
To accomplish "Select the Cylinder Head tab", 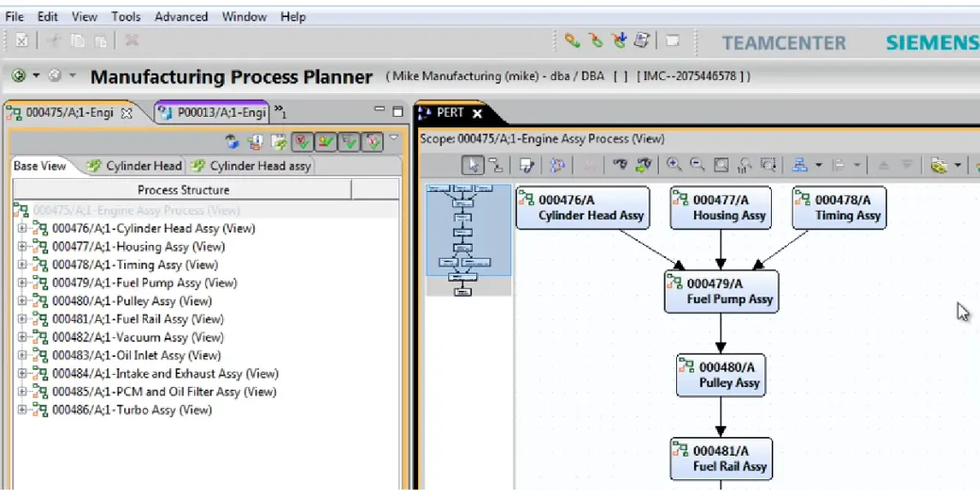I will pos(135,166).
